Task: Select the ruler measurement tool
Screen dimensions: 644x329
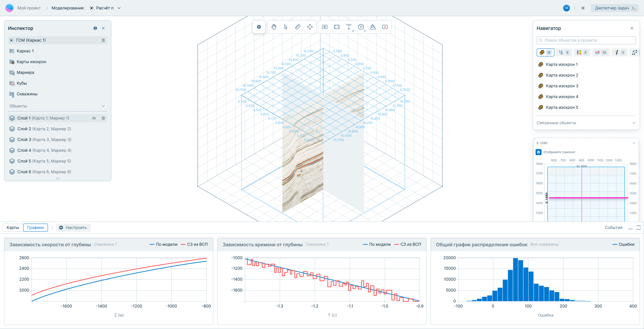Action: point(298,27)
